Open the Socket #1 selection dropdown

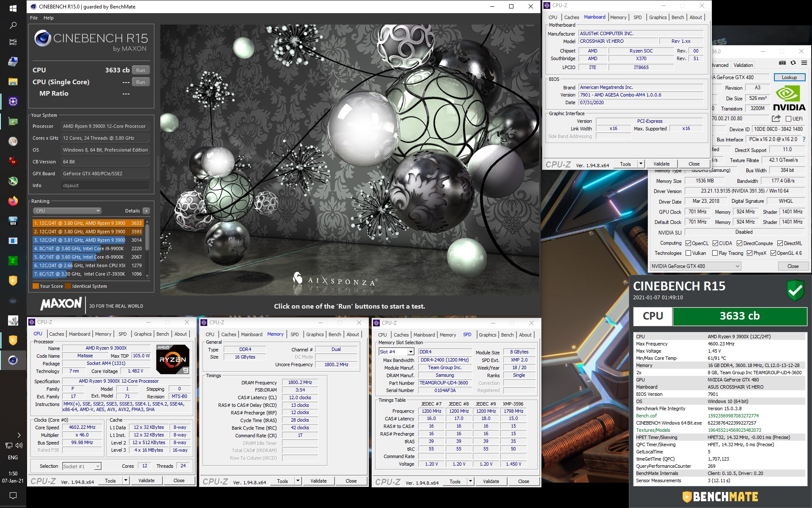(82, 466)
